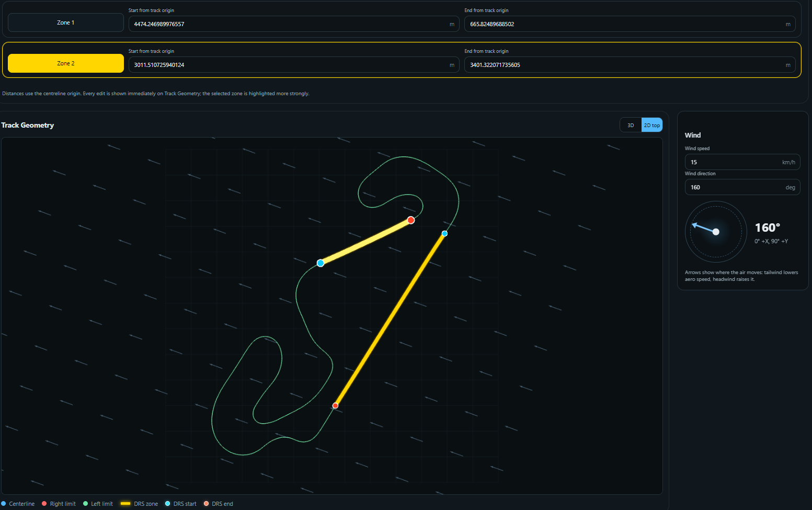812x510 pixels.
Task: Click the short DRS zone's blue start marker
Action: click(x=321, y=263)
